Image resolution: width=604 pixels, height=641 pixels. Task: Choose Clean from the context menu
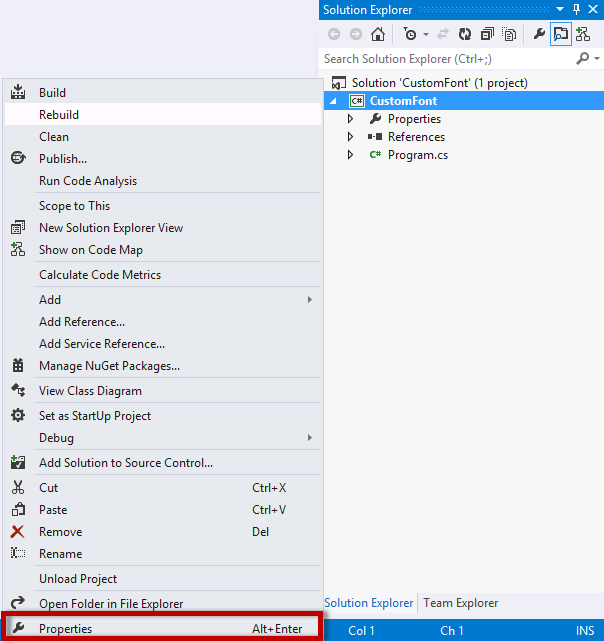[x=163, y=137]
